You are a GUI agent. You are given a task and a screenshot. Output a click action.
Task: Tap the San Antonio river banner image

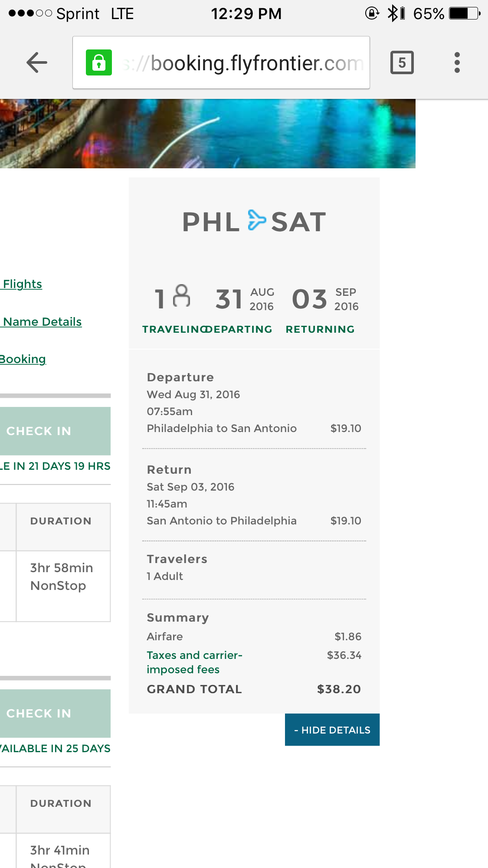(x=208, y=134)
